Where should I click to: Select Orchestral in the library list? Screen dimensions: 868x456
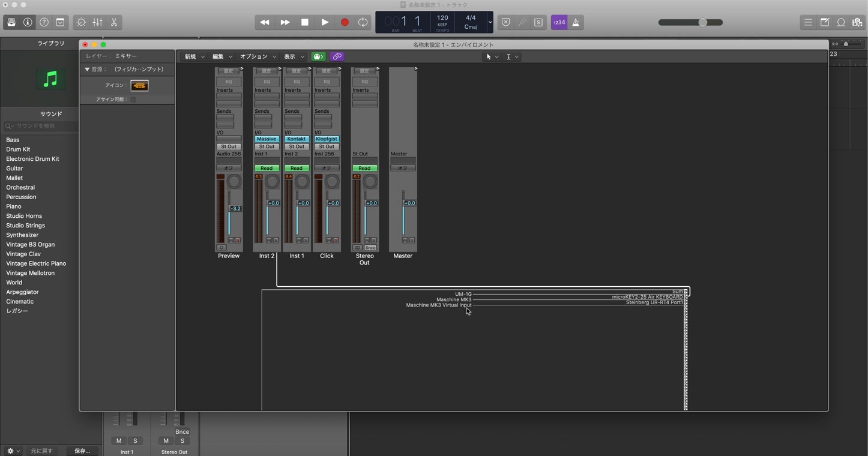[x=20, y=187]
